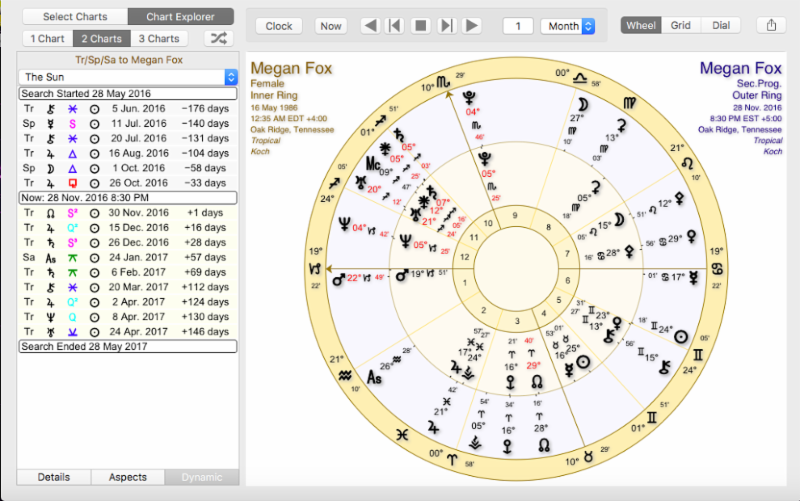The image size is (800, 501).
Task: Click the Mars glyph on the chart wheel
Action: tap(402, 273)
